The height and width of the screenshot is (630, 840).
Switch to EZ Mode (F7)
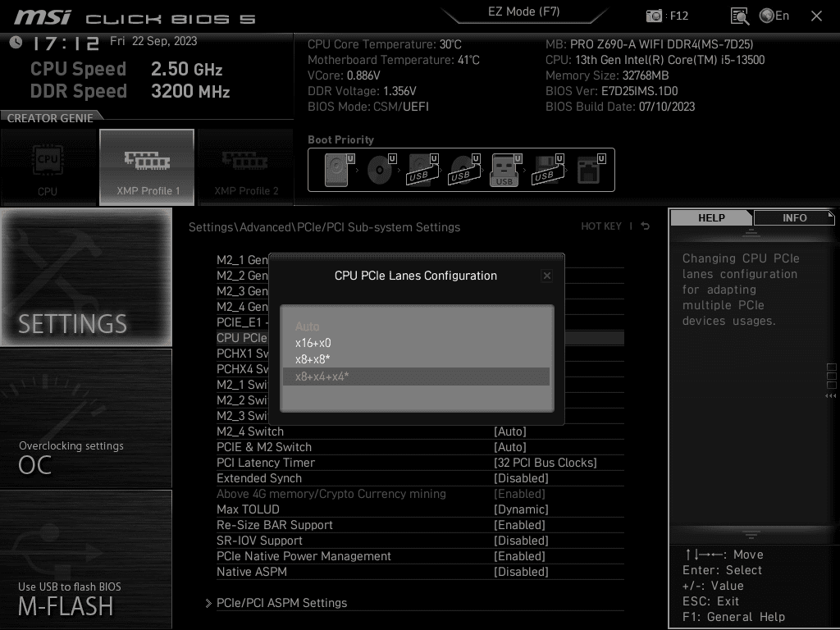[524, 11]
